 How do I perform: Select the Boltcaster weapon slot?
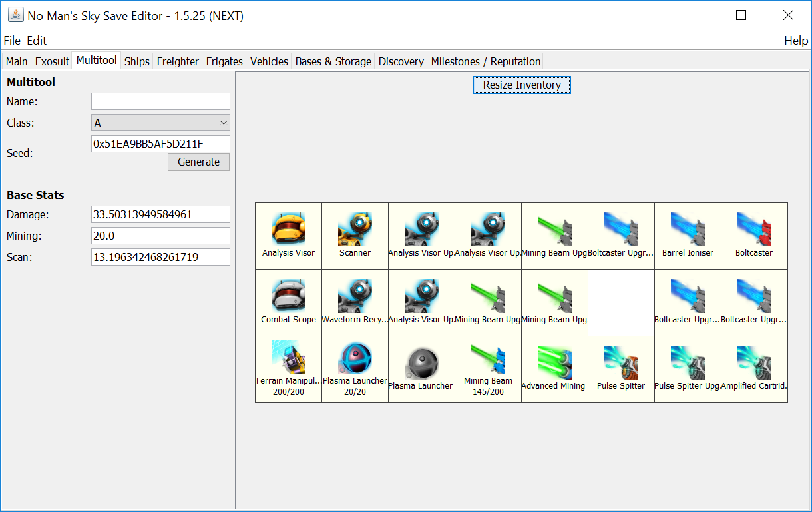point(754,236)
